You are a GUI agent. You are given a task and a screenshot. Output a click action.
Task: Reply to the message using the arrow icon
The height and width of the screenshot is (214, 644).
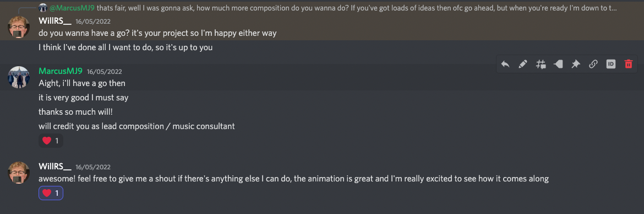tap(505, 64)
